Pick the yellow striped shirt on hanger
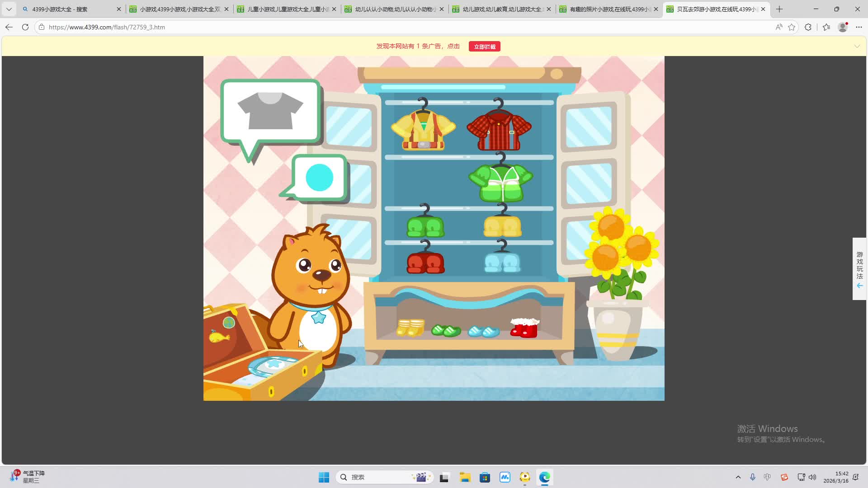Image resolution: width=868 pixels, height=488 pixels. (x=423, y=130)
